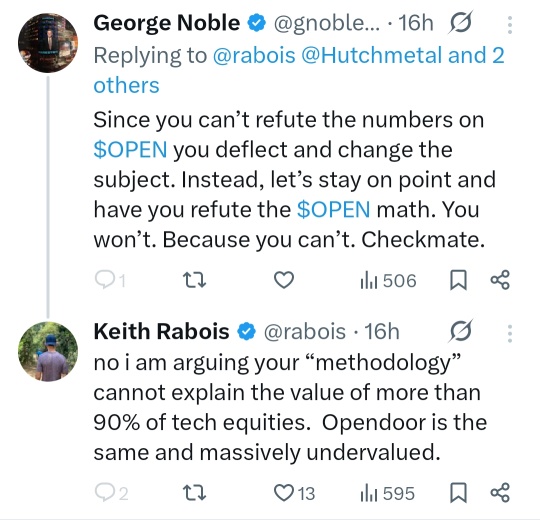Share Keith Rabois's tweet
This screenshot has width=540, height=520.
coord(500,492)
